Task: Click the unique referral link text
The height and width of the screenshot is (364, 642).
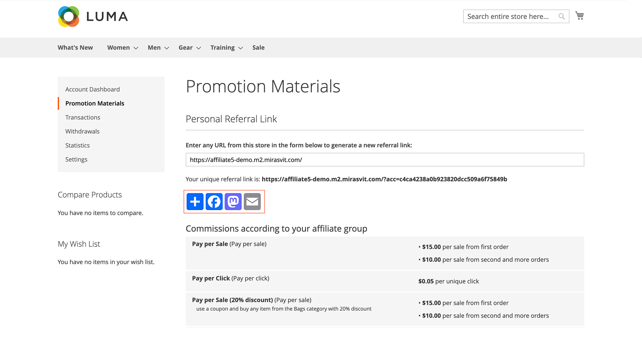Action: (384, 179)
